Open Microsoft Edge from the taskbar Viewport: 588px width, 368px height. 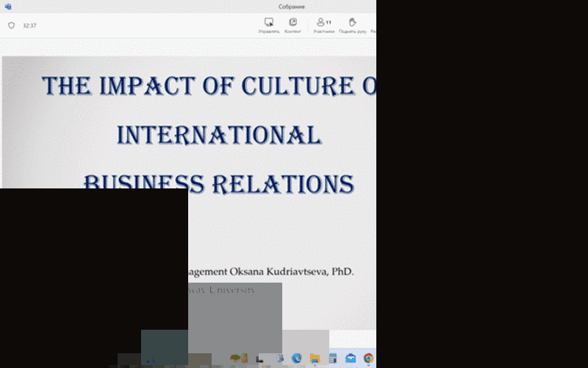click(x=297, y=358)
